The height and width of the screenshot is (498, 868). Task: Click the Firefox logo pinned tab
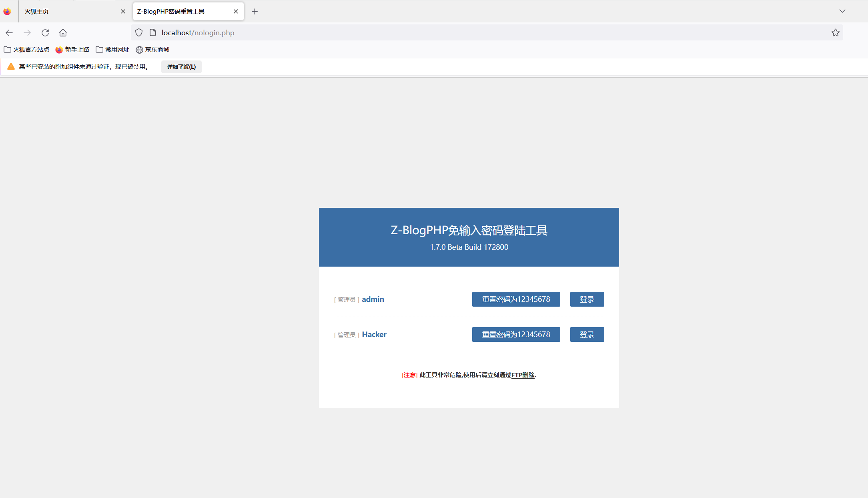point(7,12)
